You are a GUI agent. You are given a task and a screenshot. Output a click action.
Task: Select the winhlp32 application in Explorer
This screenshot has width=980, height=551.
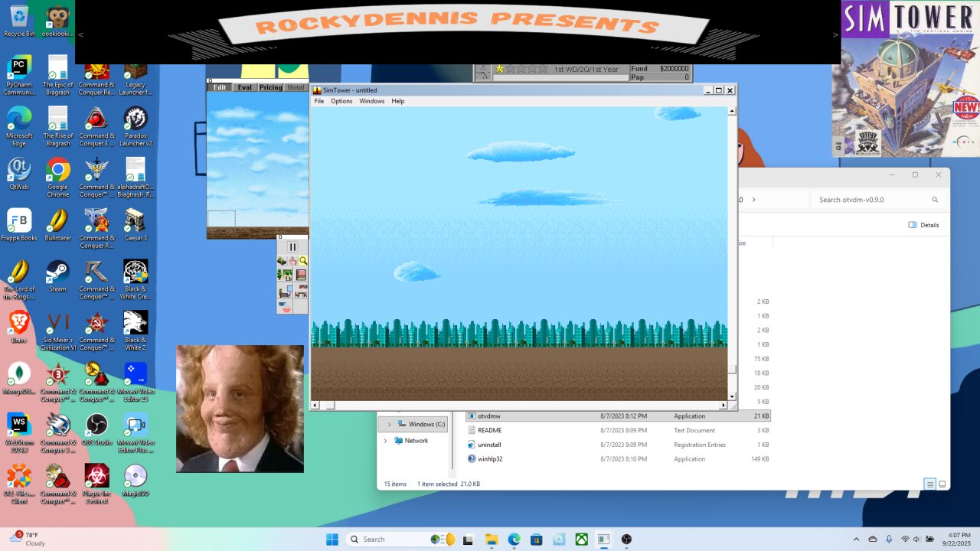pyautogui.click(x=618, y=459)
